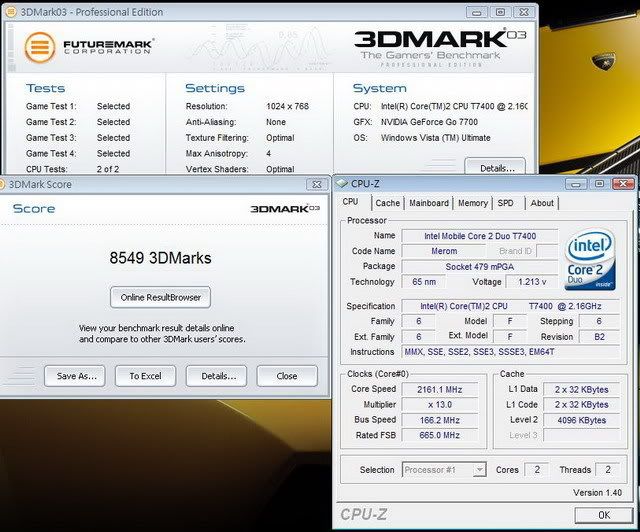Click OS value Windows Vista Ultimate
Image resolution: width=640 pixels, height=532 pixels.
click(x=436, y=138)
